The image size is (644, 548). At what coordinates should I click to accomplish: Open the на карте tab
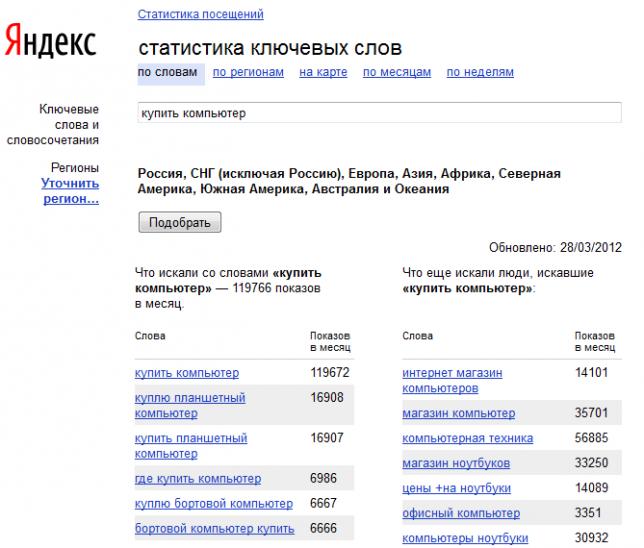click(x=323, y=72)
